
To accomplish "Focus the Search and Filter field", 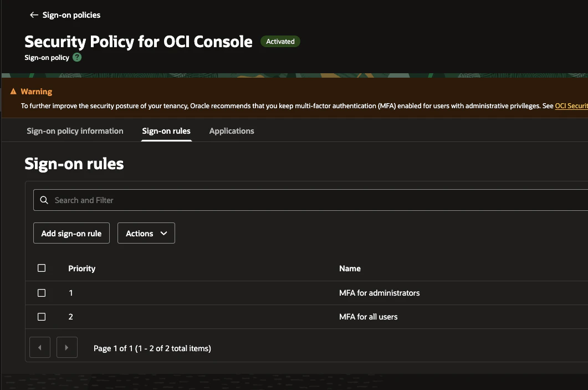I will (x=310, y=200).
